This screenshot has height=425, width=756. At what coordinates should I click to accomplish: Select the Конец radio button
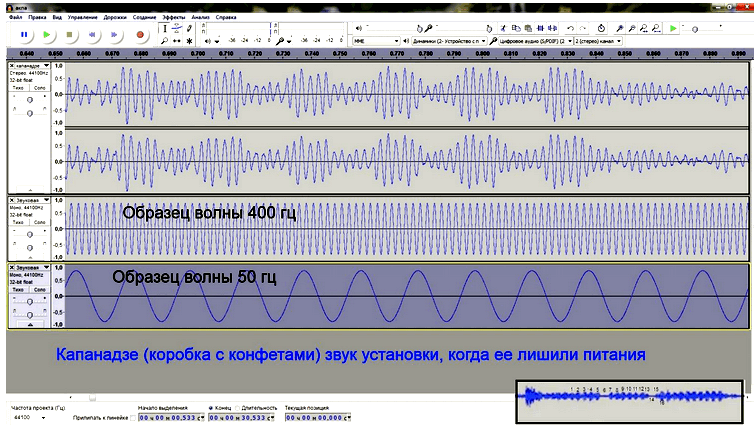(211, 408)
